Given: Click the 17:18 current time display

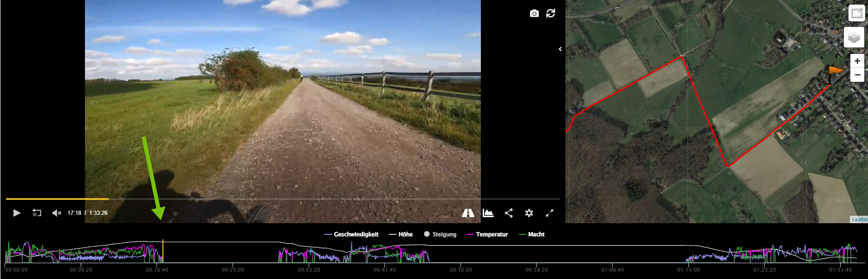Looking at the screenshot, I should click(x=74, y=213).
